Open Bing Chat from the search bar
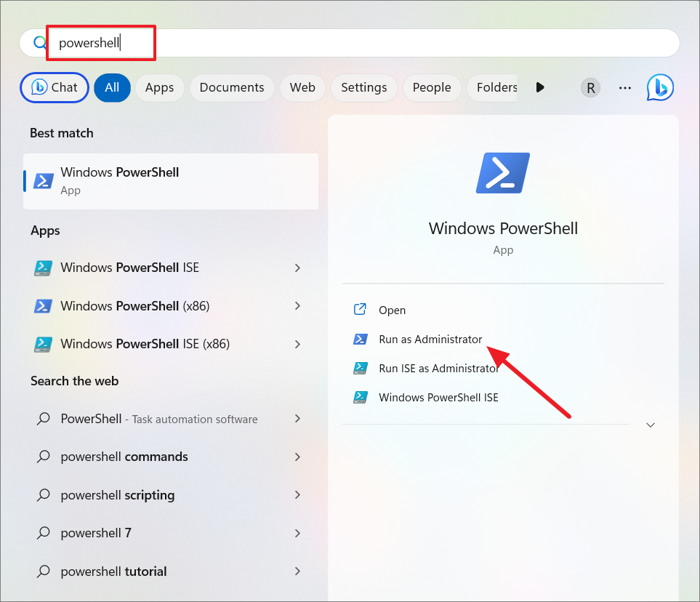 click(54, 87)
